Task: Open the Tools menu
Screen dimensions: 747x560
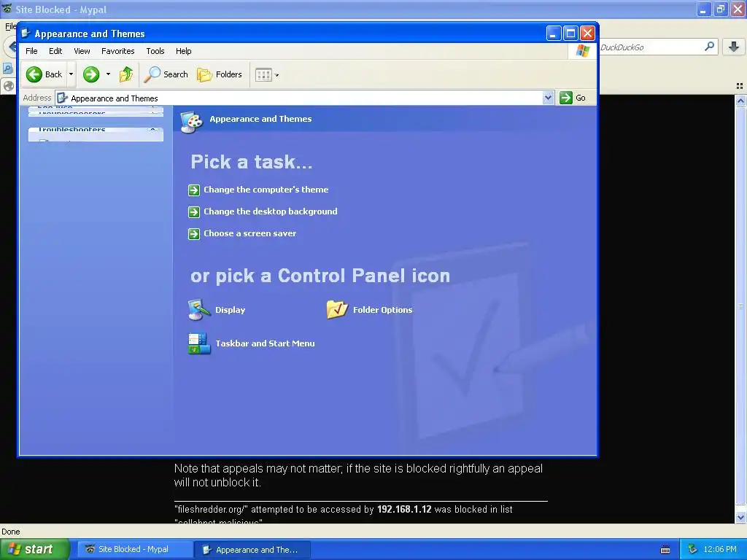Action: (155, 51)
